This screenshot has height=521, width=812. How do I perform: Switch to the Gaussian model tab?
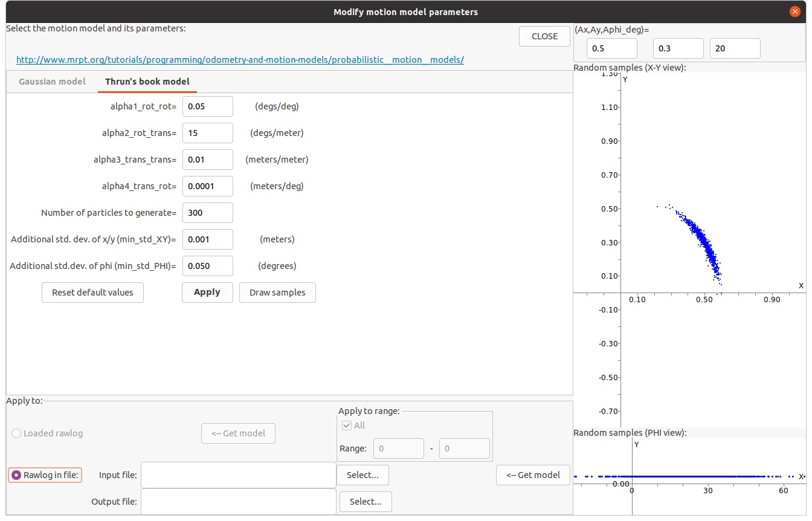click(x=52, y=82)
